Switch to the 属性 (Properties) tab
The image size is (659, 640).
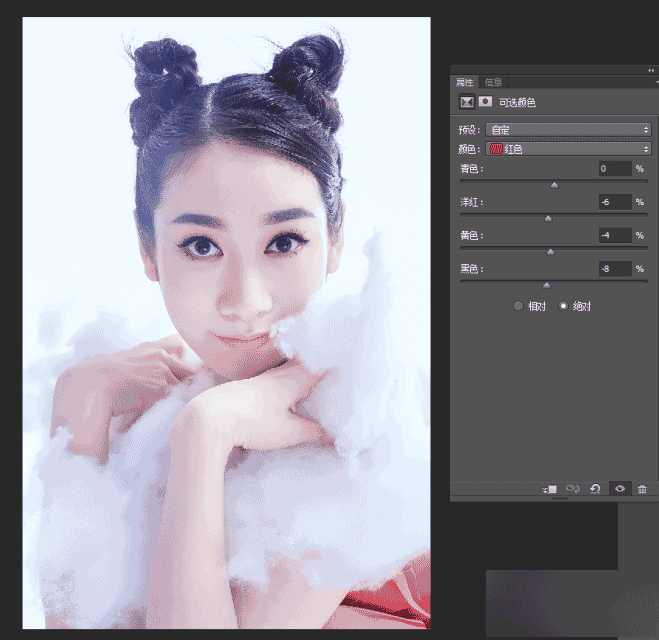pyautogui.click(x=465, y=82)
